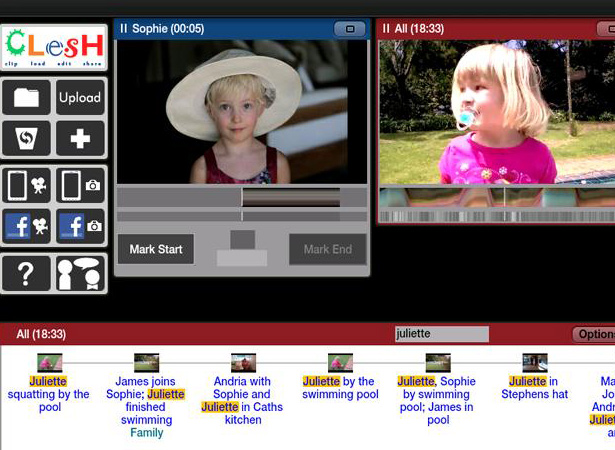Import Facebook photo icon

point(80,226)
